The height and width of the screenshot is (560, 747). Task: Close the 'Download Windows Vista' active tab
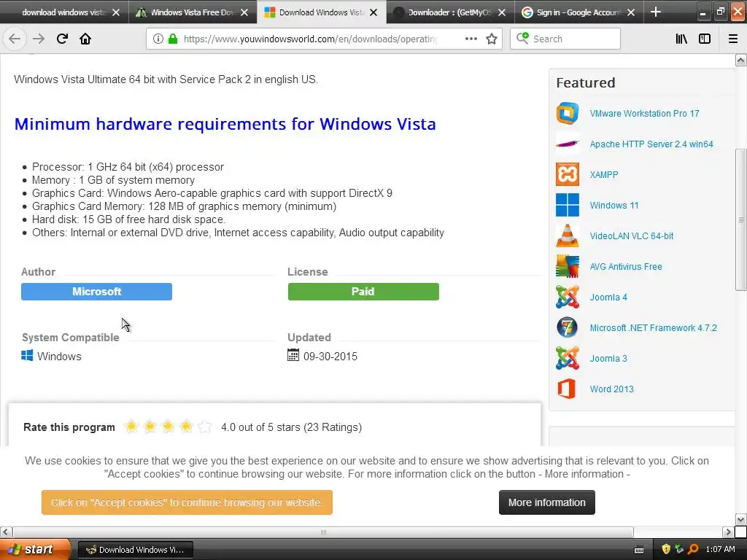tap(373, 12)
